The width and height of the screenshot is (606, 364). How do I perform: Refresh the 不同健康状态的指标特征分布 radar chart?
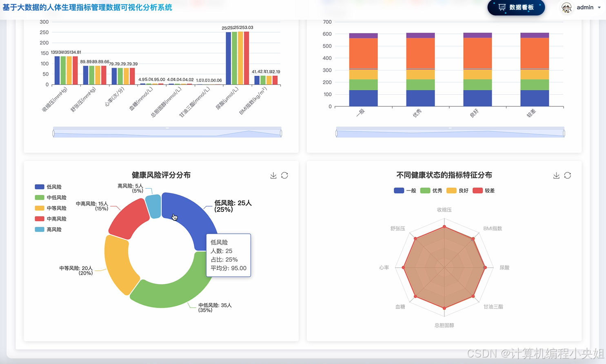(x=568, y=175)
